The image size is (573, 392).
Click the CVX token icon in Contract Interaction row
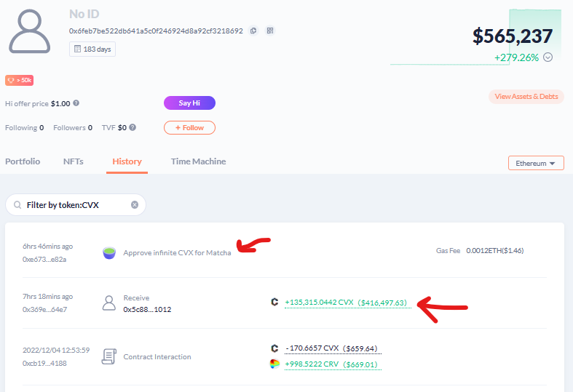point(274,348)
